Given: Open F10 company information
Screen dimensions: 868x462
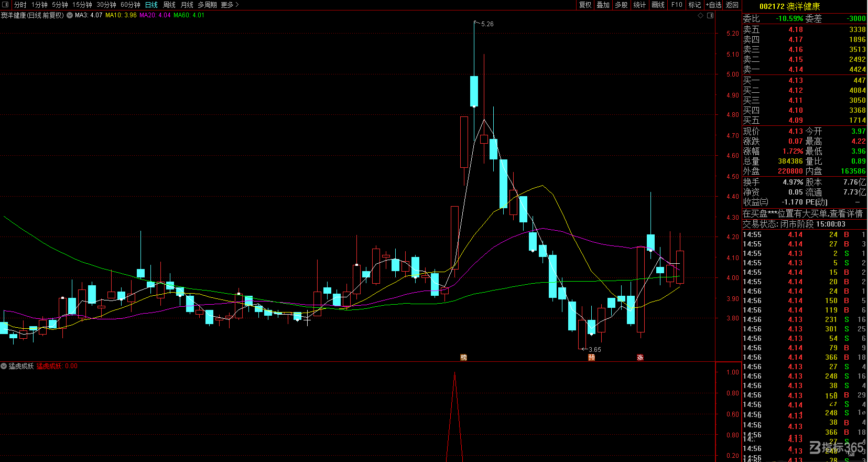Looking at the screenshot, I should (677, 5).
